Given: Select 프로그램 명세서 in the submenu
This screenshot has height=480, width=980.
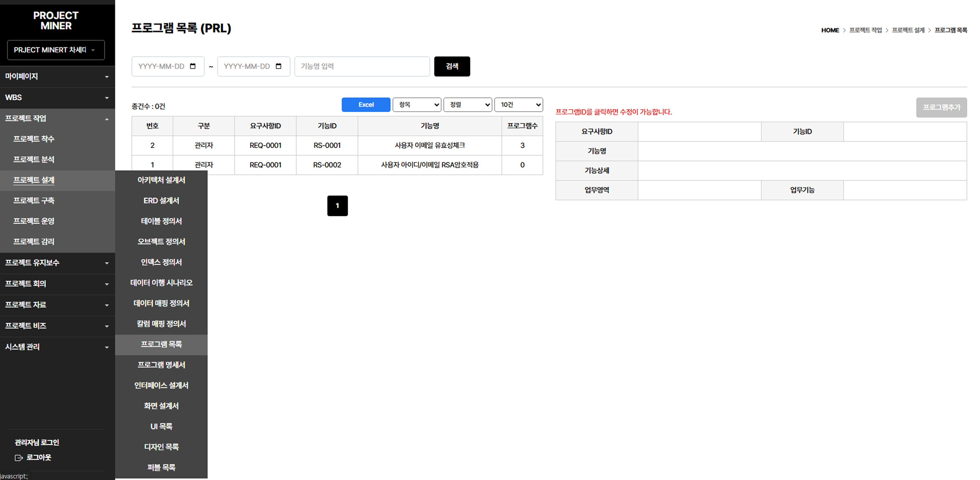Looking at the screenshot, I should point(161,365).
